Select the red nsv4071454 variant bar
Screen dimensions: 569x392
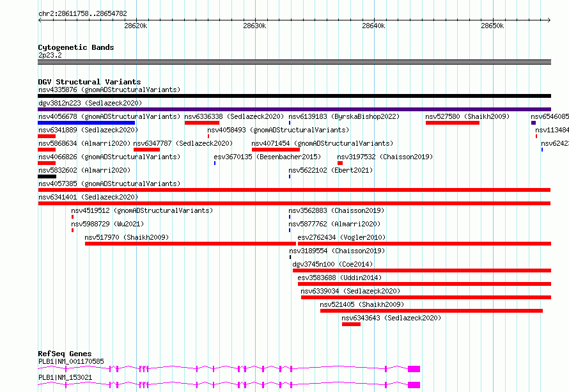pyautogui.click(x=276, y=150)
